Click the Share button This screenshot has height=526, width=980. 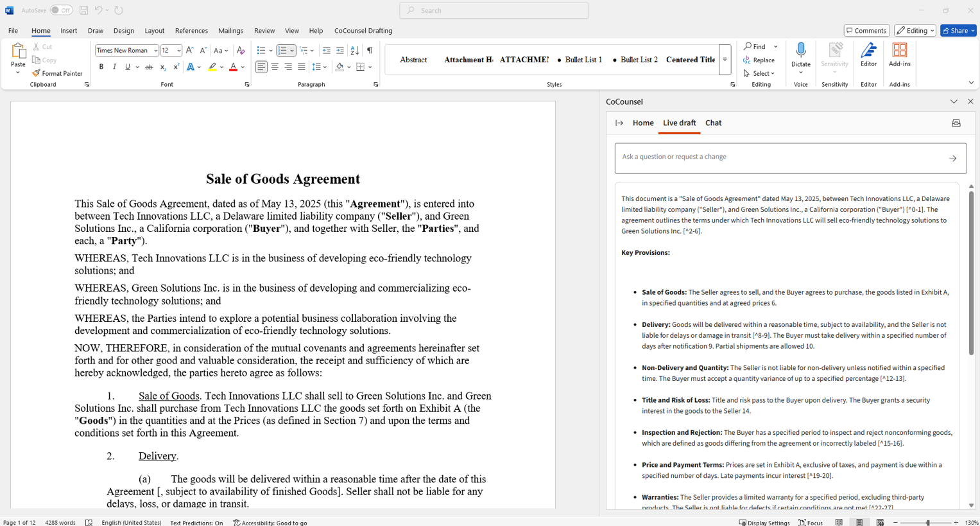[x=958, y=31]
